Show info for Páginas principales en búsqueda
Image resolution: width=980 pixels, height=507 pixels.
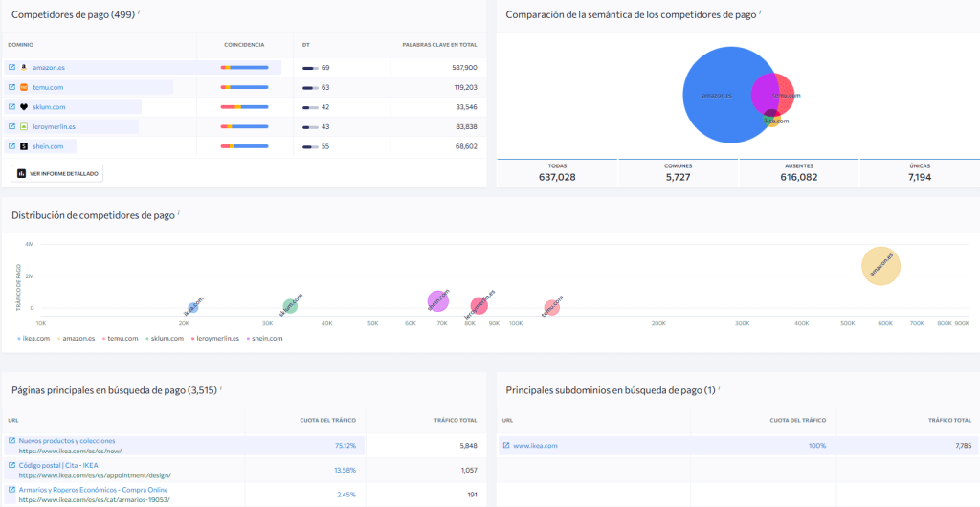221,388
